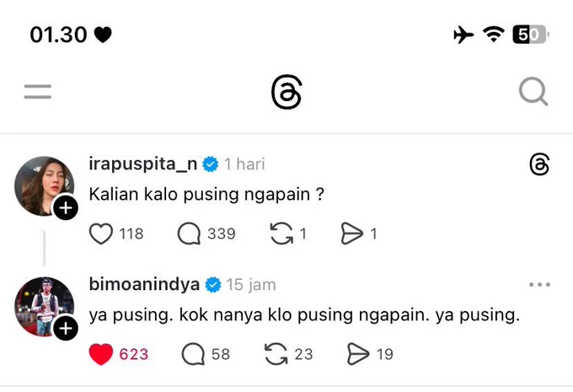Open comments on irapuspita_n's post
The image size is (573, 392).
click(189, 234)
